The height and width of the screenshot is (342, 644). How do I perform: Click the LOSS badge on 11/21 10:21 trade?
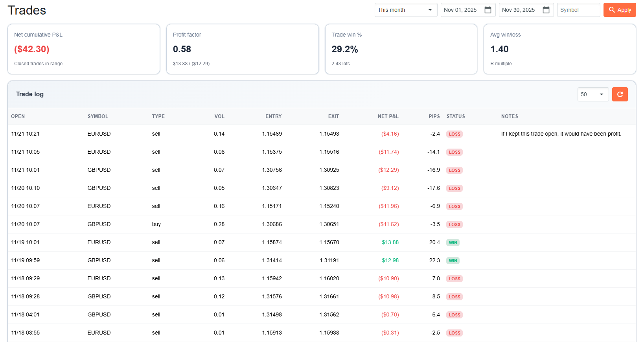(454, 134)
